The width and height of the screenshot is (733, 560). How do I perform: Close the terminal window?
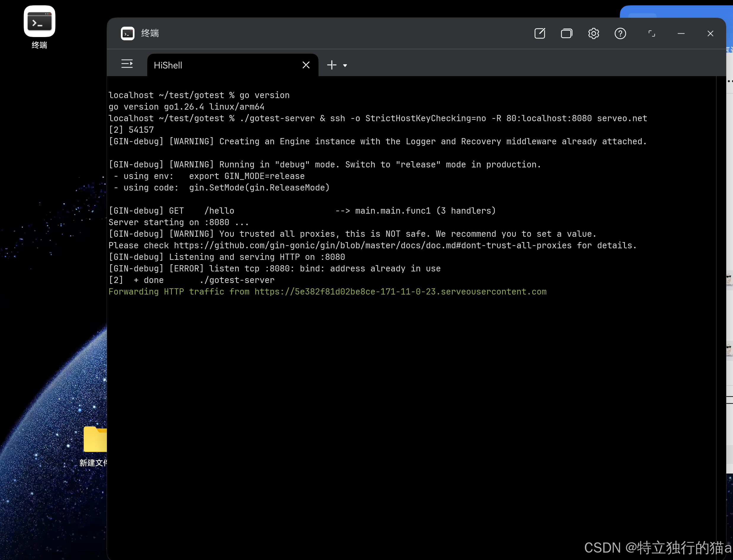tap(710, 33)
